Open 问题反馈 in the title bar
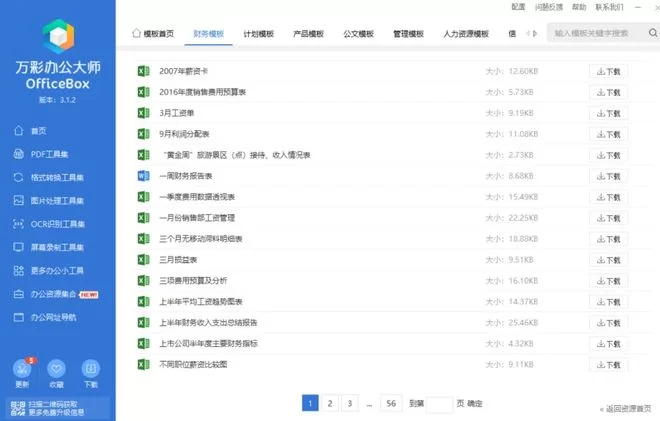The width and height of the screenshot is (660, 421). (549, 7)
